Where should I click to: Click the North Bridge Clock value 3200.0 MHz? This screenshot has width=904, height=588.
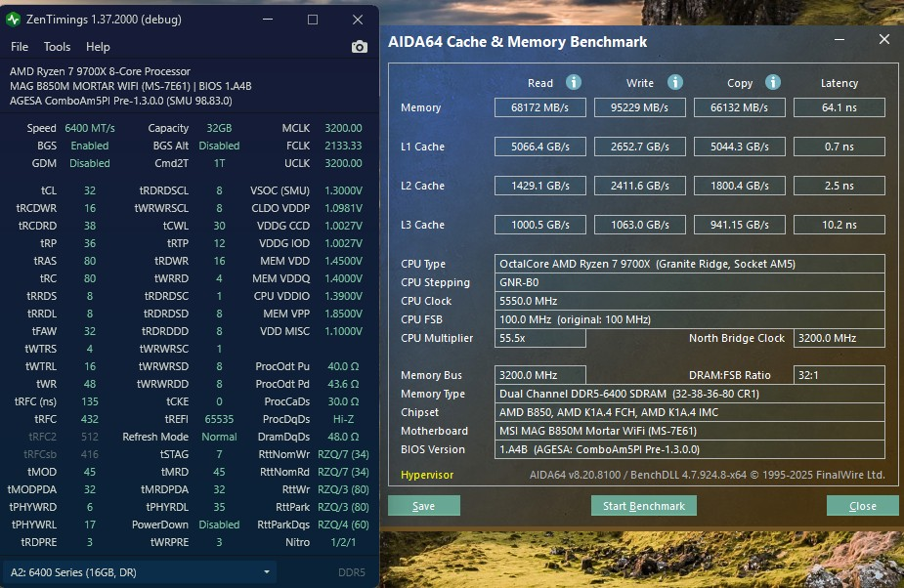pos(839,338)
